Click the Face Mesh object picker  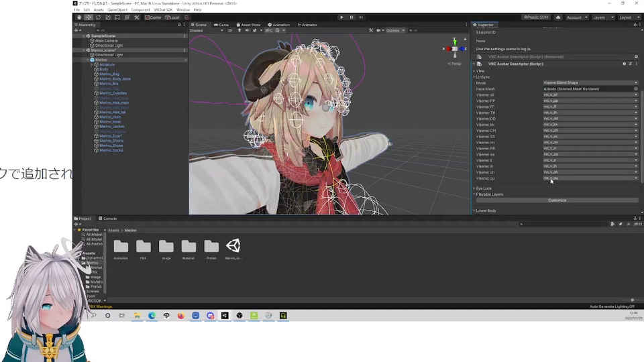(635, 88)
